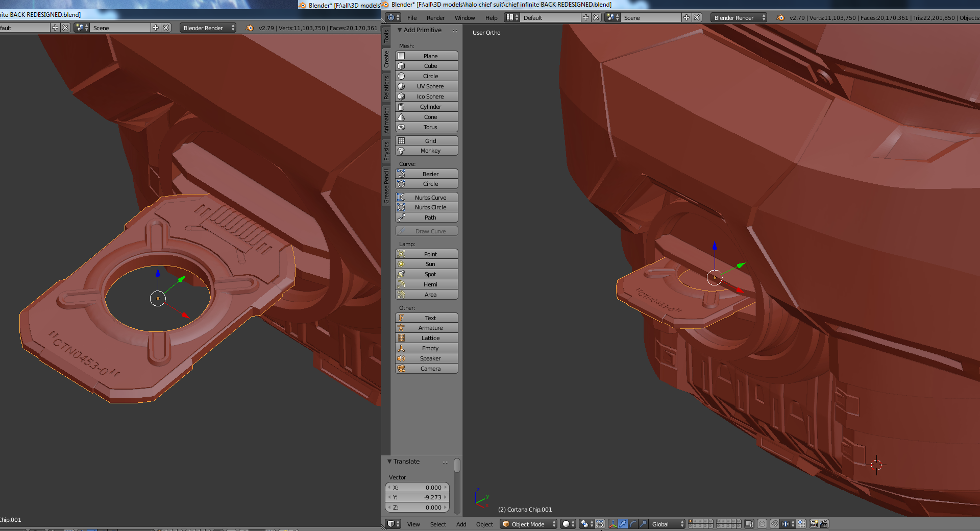Open the Render menu
Viewport: 980px width, 531px height.
(x=435, y=18)
